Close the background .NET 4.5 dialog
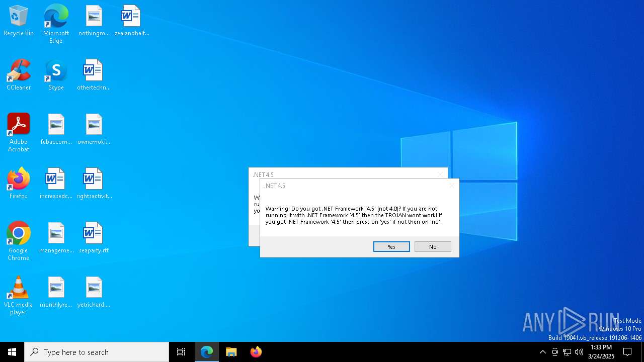The width and height of the screenshot is (644, 362). (440, 174)
